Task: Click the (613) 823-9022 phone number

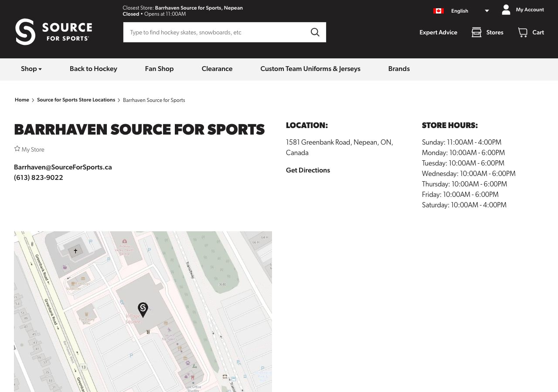Action: pos(38,178)
